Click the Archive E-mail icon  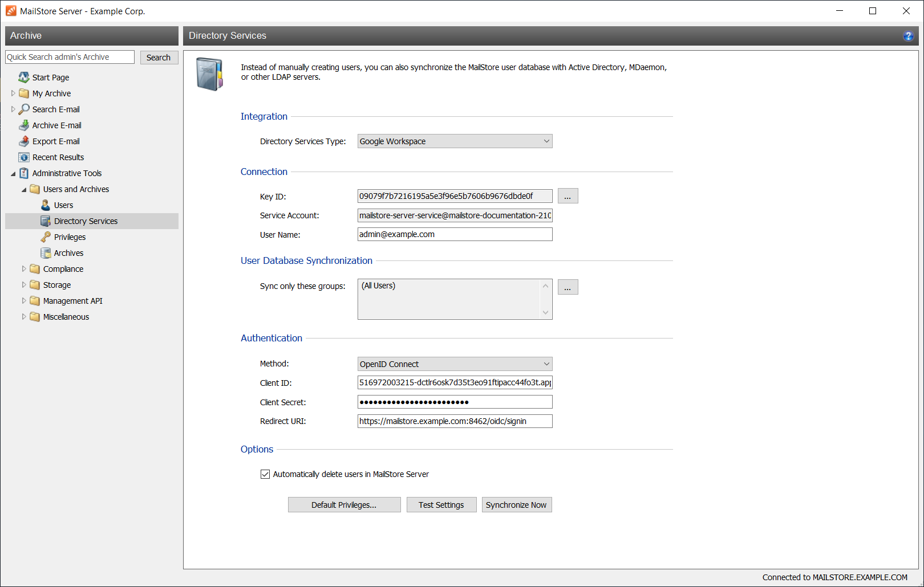point(24,125)
